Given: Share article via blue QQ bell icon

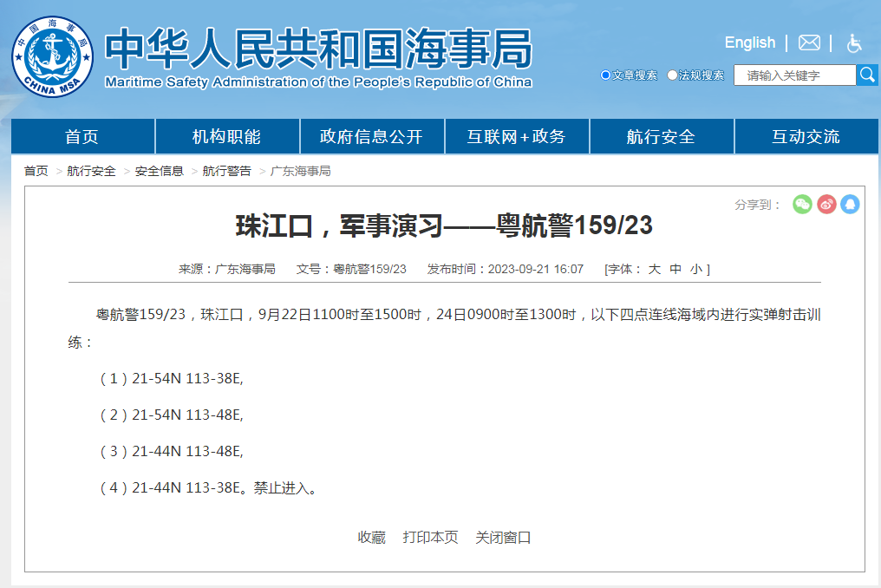Looking at the screenshot, I should click(x=850, y=204).
